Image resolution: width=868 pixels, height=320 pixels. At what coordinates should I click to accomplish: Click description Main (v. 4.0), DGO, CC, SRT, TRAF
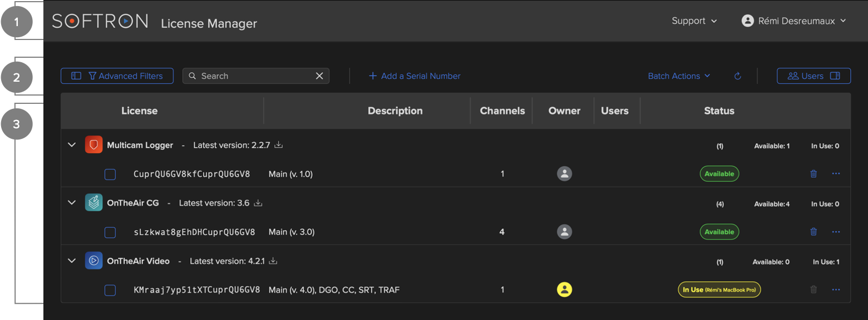(x=334, y=289)
